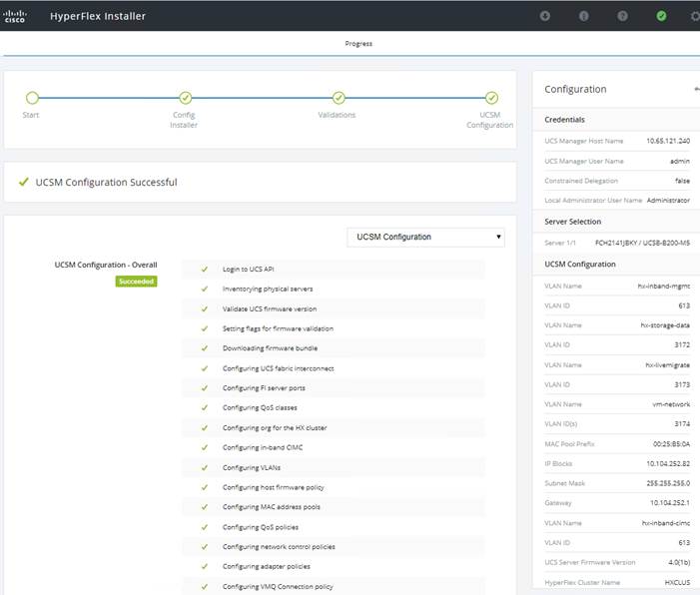Click VLAN ID value 3173
This screenshot has height=595, width=700.
(x=682, y=384)
